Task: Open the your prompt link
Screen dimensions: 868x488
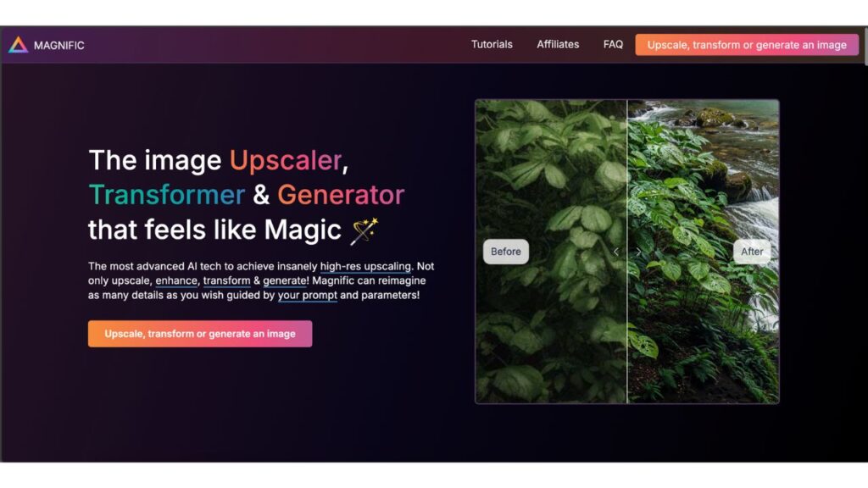Action: (x=307, y=295)
